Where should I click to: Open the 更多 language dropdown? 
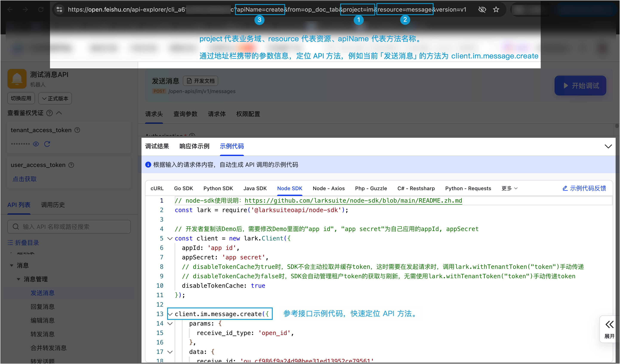[509, 188]
